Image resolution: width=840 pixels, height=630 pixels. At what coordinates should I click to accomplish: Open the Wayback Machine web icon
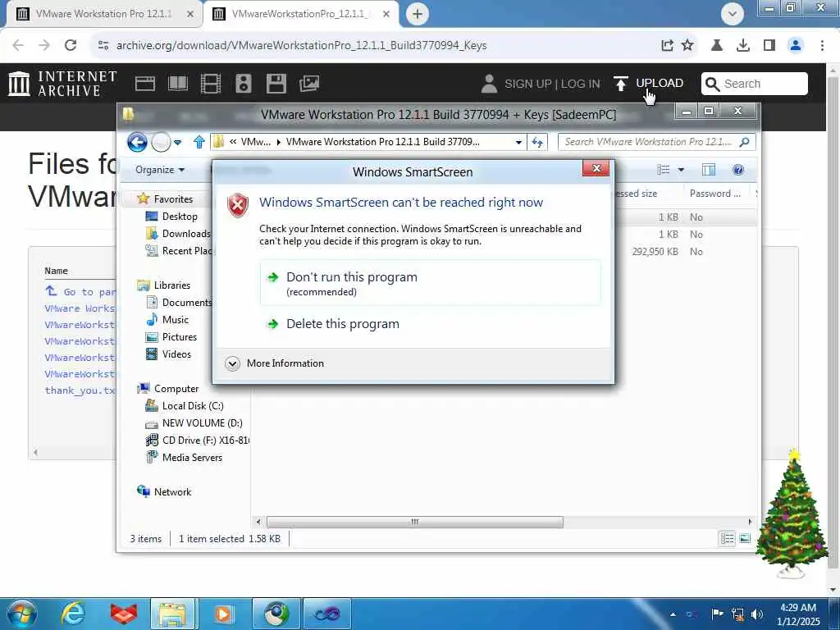click(x=145, y=84)
